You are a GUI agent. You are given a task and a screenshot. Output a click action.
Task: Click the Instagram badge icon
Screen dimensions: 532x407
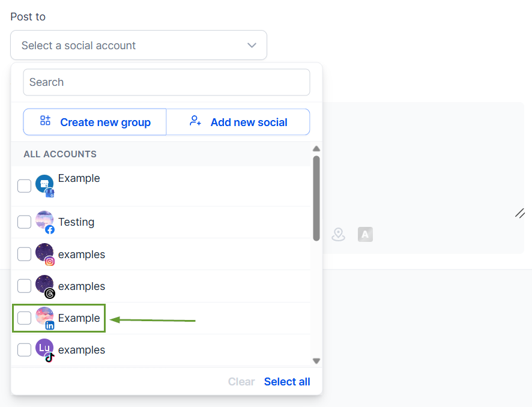tap(50, 262)
